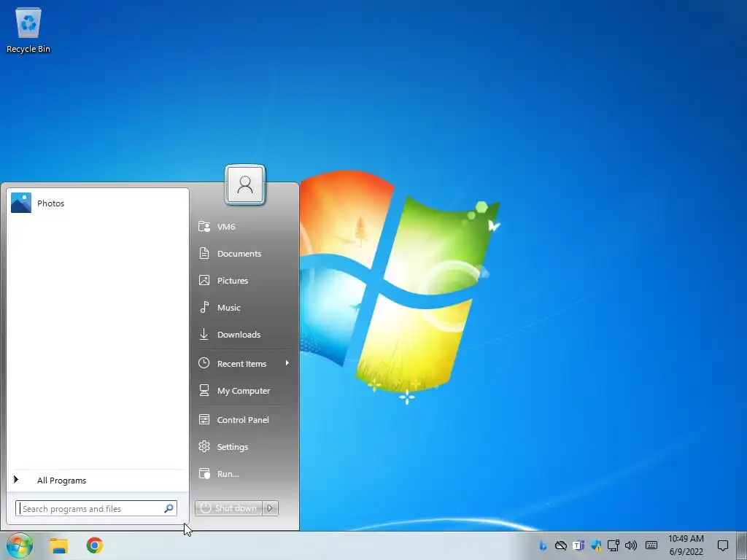747x560 pixels.
Task: Click the magnifier icon in the search box
Action: click(169, 508)
